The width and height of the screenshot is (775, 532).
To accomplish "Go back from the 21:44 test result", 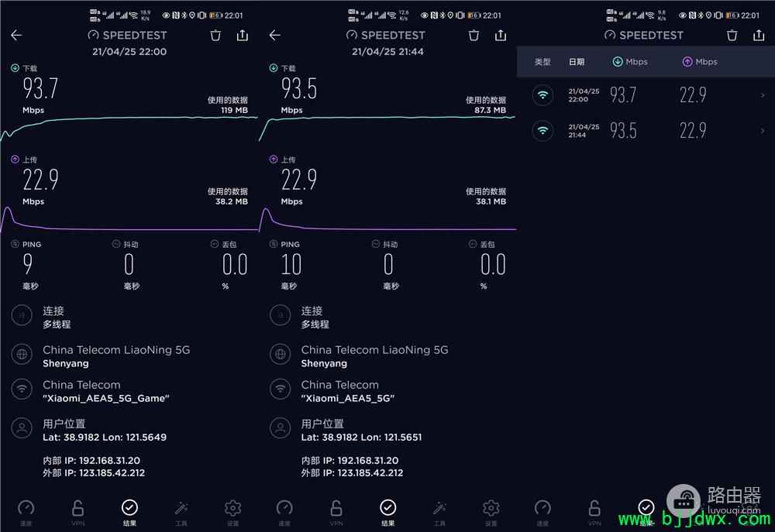I will [x=275, y=35].
